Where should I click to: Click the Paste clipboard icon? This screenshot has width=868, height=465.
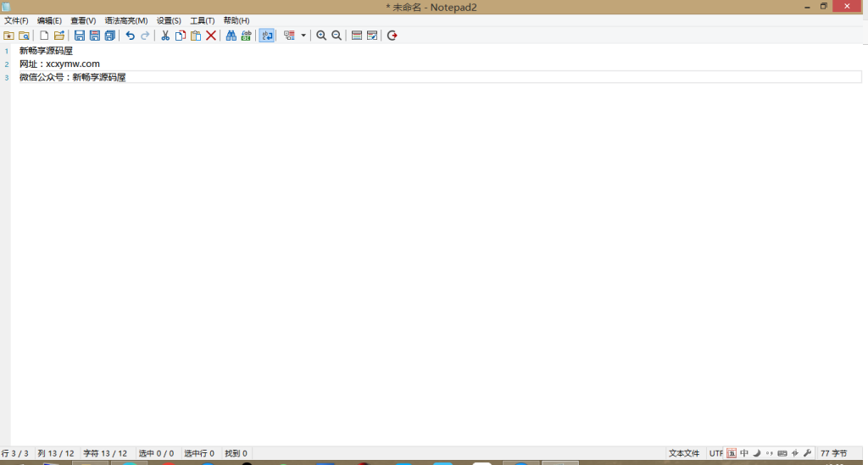coord(196,36)
